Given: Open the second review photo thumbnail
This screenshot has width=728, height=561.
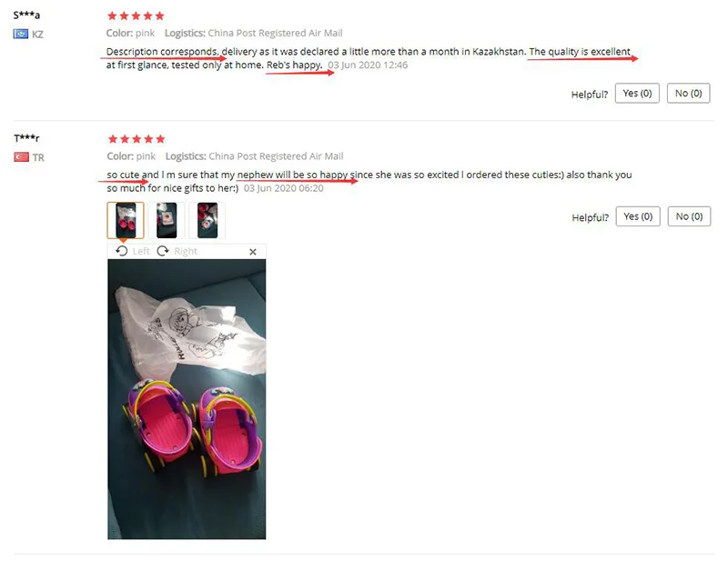Looking at the screenshot, I should coord(167,220).
